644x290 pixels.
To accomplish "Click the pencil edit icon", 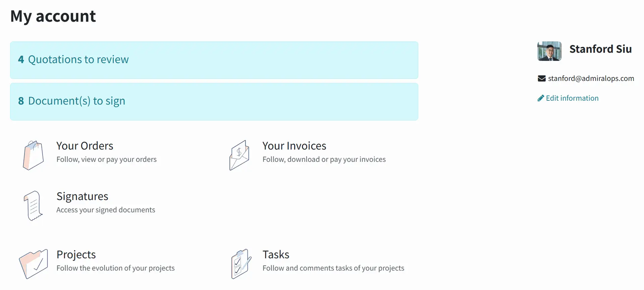I will [x=541, y=98].
